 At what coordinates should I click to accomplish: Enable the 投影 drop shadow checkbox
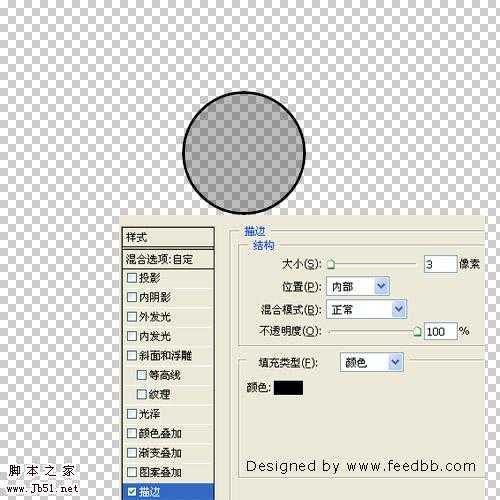[132, 278]
